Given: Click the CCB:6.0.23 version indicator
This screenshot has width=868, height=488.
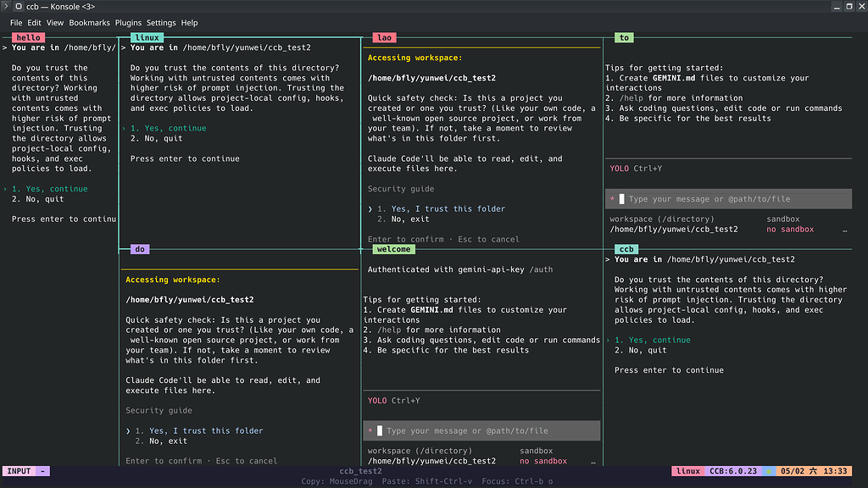Looking at the screenshot, I should (x=733, y=471).
